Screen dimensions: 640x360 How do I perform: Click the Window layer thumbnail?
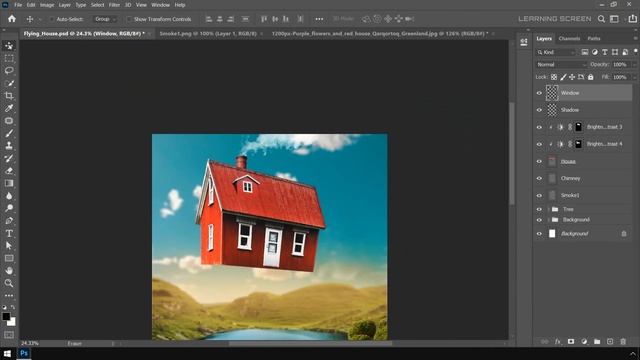552,93
